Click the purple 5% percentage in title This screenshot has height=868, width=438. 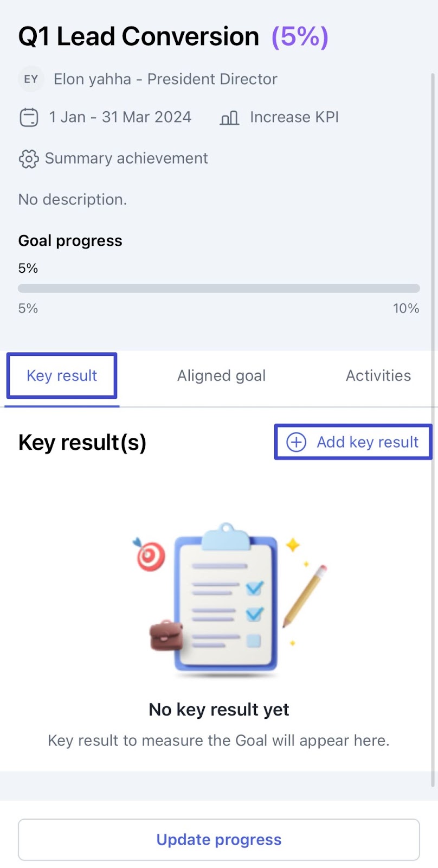point(300,37)
